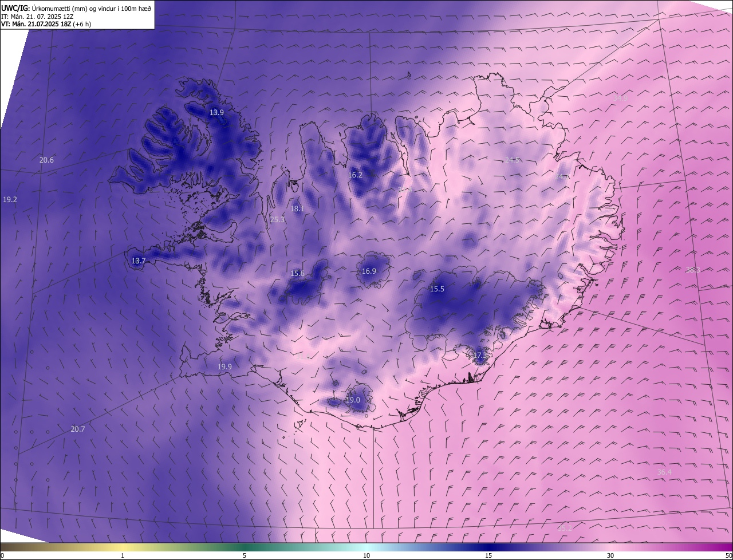Click the color scale tick labeled 5
The height and width of the screenshot is (560, 733).
(x=245, y=555)
